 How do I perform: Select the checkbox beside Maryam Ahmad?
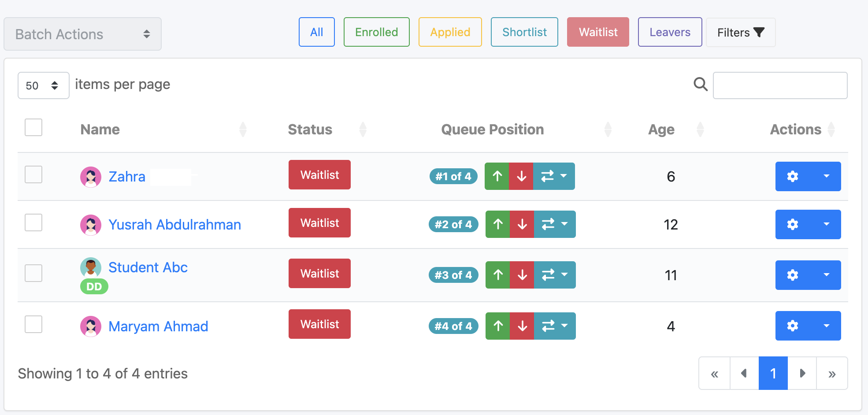point(33,324)
